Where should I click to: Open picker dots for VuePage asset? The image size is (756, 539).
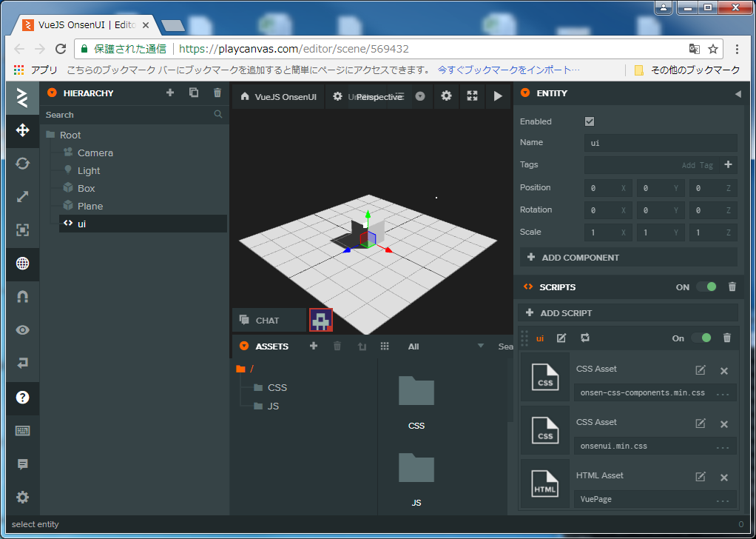(722, 500)
